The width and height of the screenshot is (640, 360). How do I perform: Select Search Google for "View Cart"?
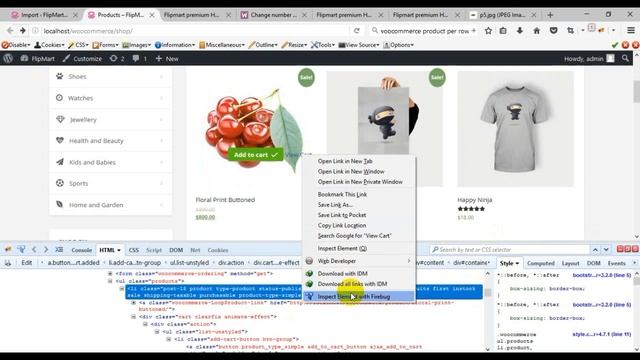pos(354,236)
